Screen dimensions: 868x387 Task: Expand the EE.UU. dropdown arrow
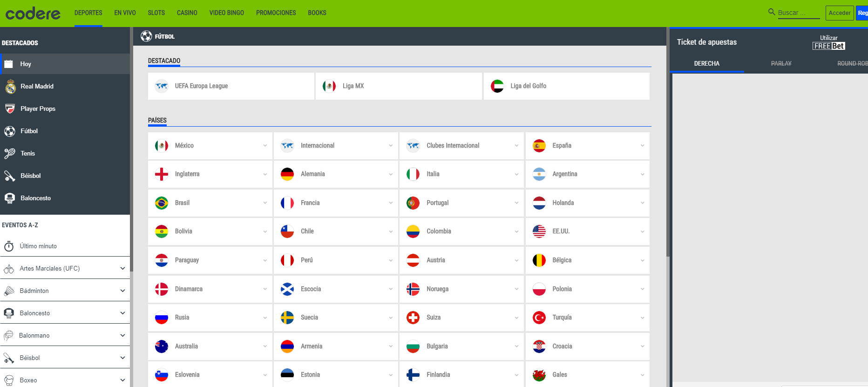(x=642, y=231)
